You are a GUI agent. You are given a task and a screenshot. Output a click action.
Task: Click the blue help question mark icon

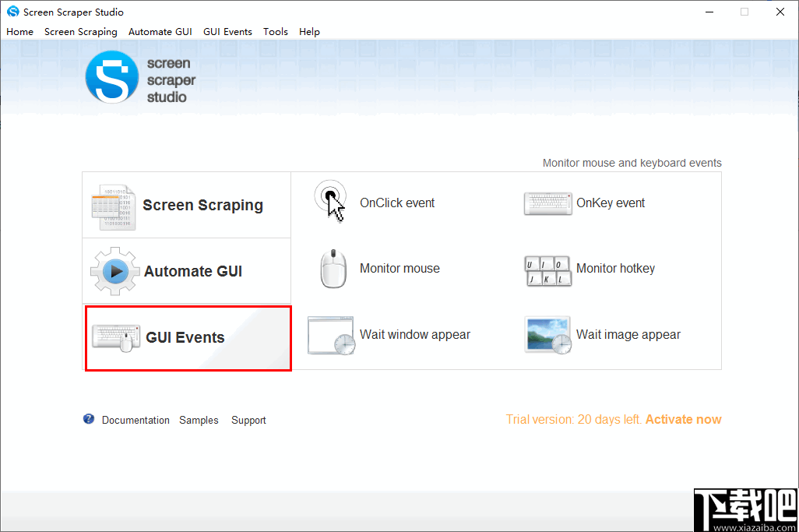coord(89,419)
